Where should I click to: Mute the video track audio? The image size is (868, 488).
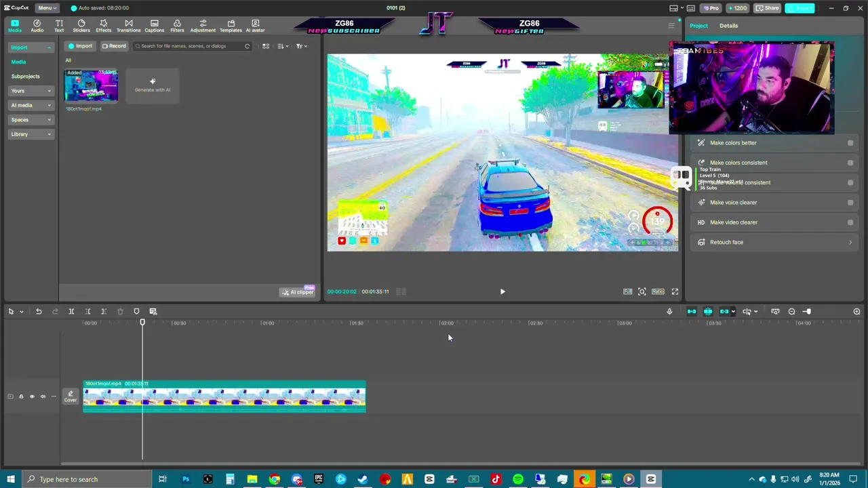[x=43, y=396]
